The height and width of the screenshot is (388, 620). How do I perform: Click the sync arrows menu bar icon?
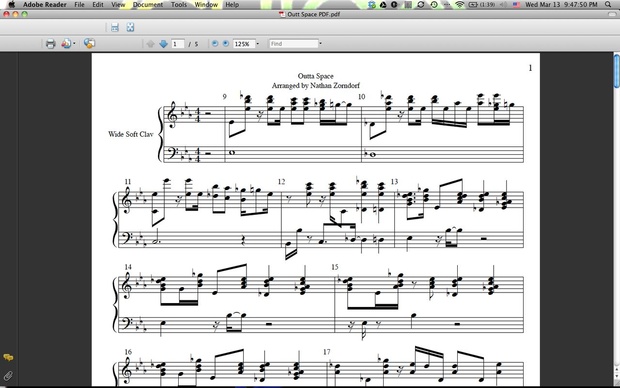coord(421,5)
